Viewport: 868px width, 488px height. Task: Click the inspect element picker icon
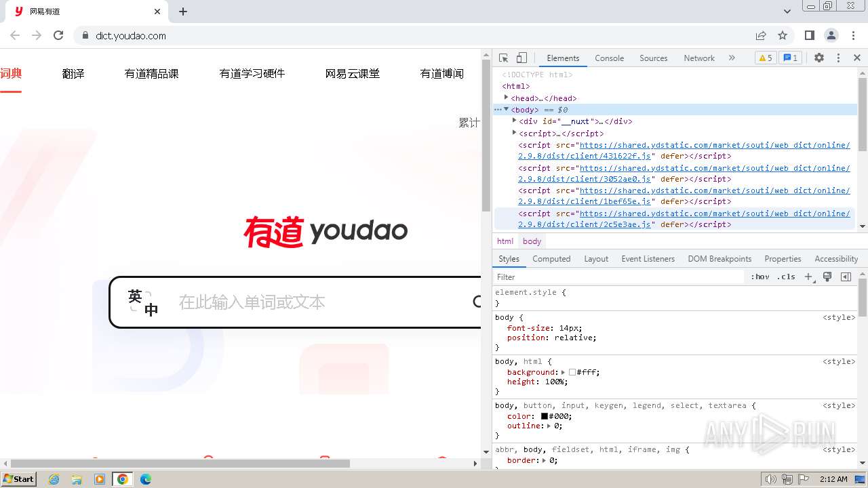[503, 58]
